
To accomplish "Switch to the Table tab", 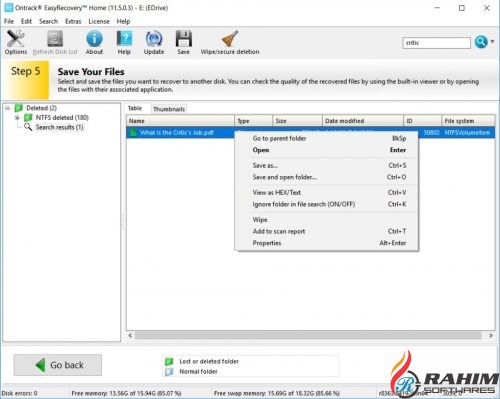I will pos(135,108).
